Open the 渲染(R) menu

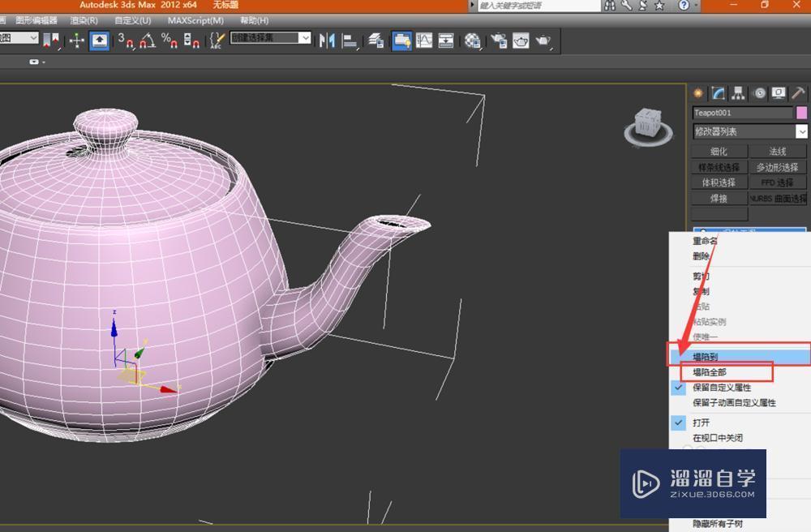point(84,20)
